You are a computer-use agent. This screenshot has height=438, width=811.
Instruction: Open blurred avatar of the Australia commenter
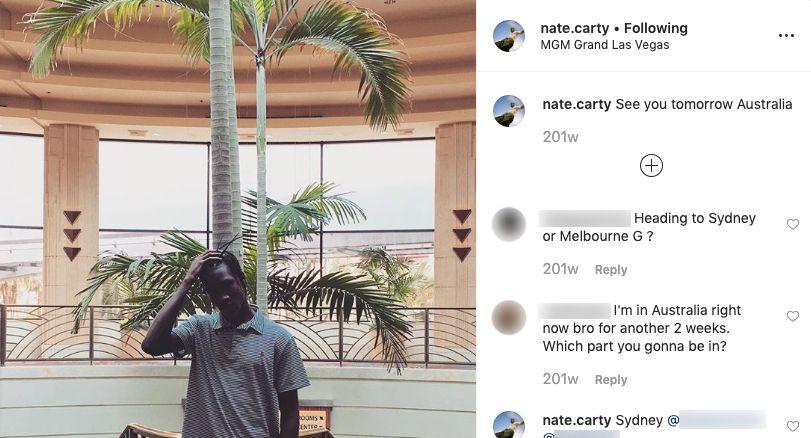pyautogui.click(x=509, y=317)
